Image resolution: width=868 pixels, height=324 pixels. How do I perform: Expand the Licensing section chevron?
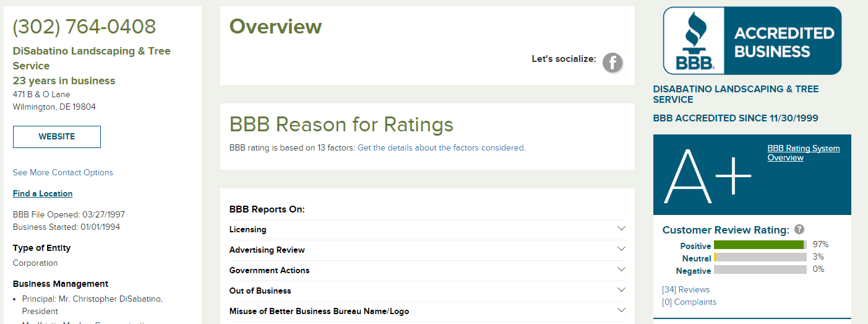point(622,229)
